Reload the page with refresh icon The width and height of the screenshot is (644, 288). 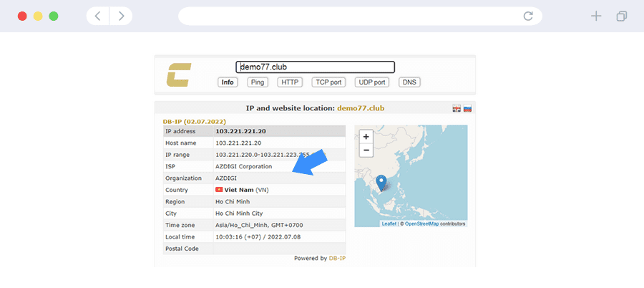click(528, 16)
